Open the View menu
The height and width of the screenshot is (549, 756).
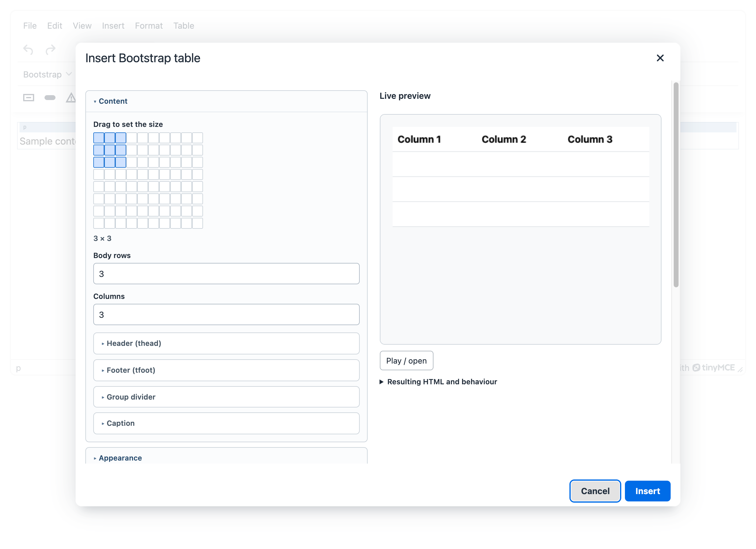(x=82, y=26)
